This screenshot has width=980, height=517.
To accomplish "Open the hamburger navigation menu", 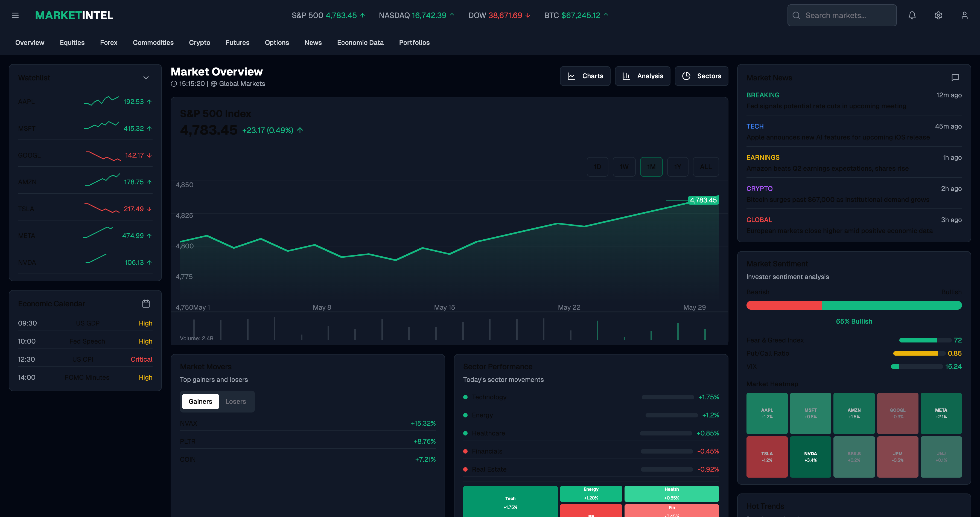I will 15,15.
